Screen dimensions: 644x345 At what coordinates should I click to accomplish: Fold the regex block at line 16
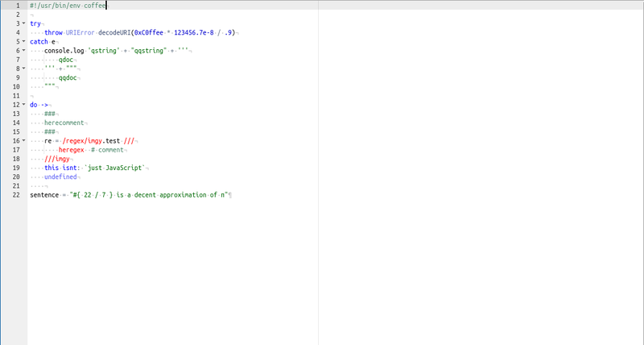click(23, 140)
